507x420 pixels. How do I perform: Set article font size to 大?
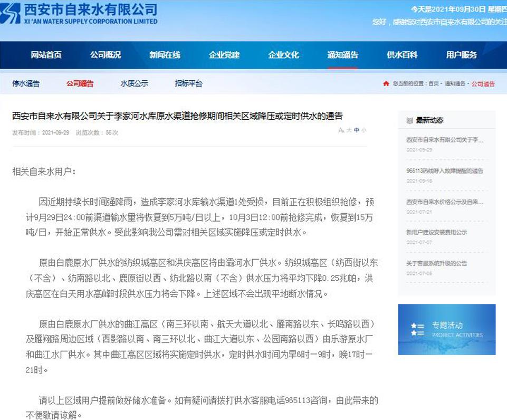click(x=349, y=130)
